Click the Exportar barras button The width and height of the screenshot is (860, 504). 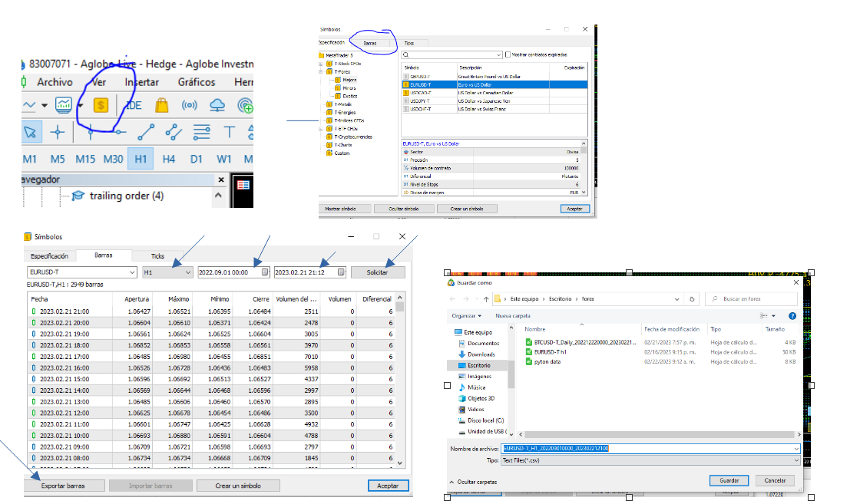coord(63,486)
